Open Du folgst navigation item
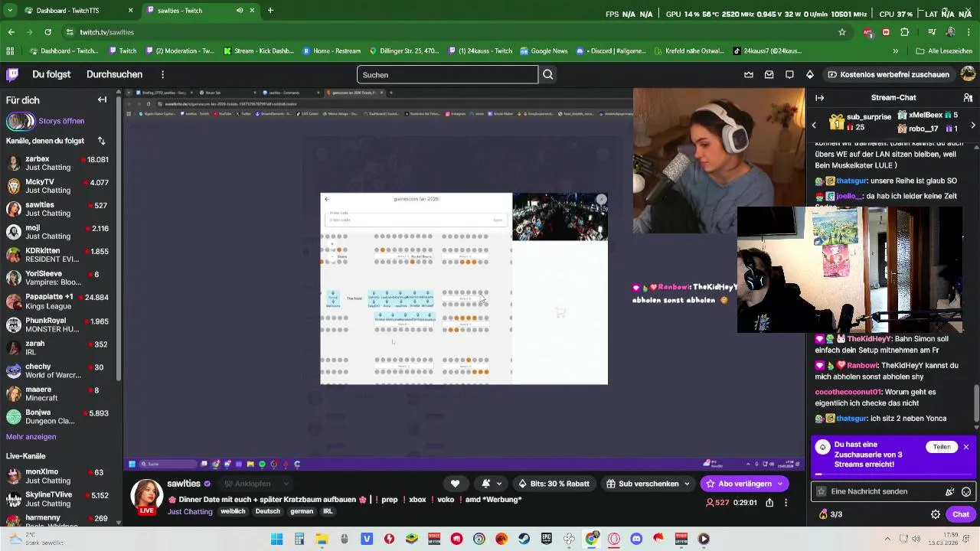 [51, 74]
